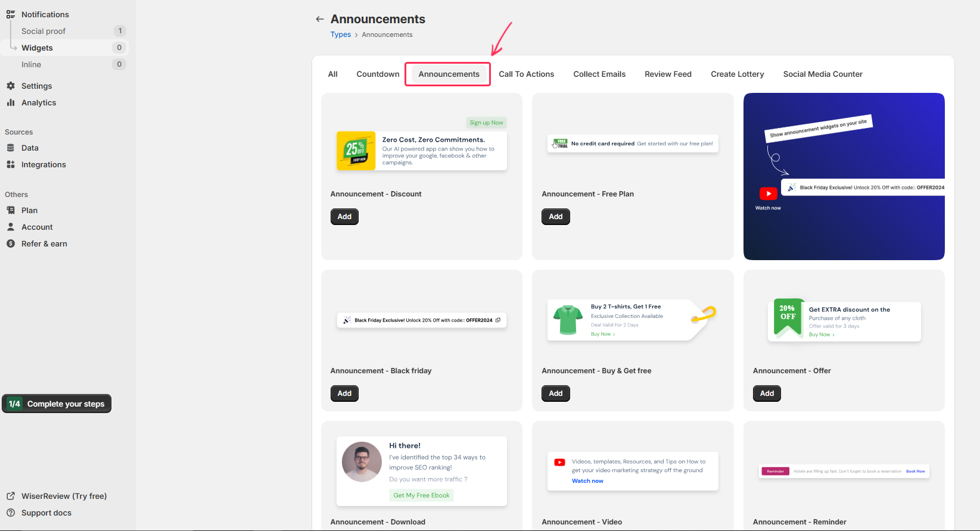Open Integrations under Sources
The width and height of the screenshot is (980, 531).
click(x=43, y=164)
